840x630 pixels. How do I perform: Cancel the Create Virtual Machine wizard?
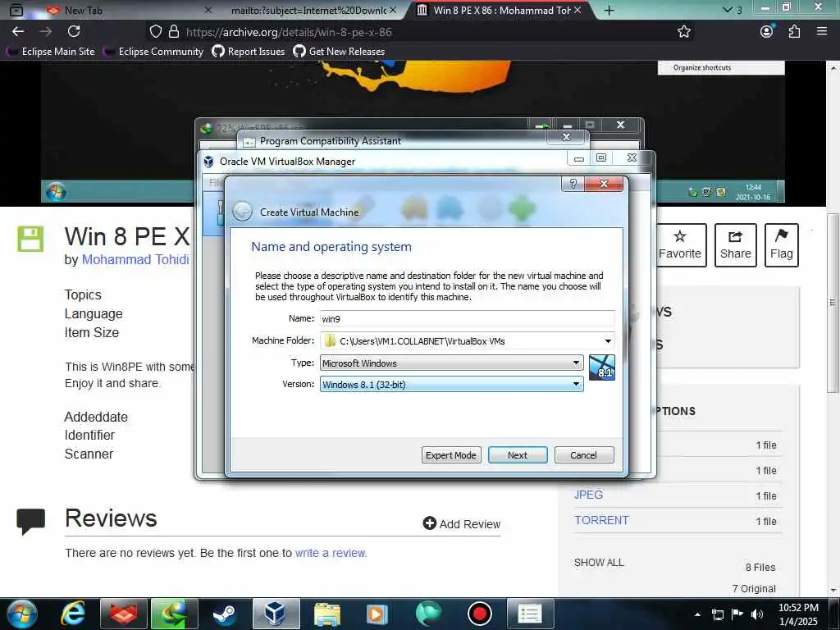(584, 454)
